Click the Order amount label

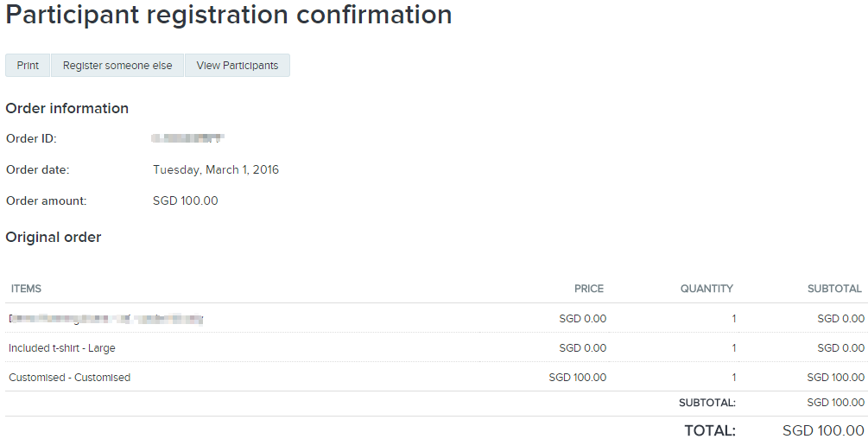pyautogui.click(x=46, y=200)
